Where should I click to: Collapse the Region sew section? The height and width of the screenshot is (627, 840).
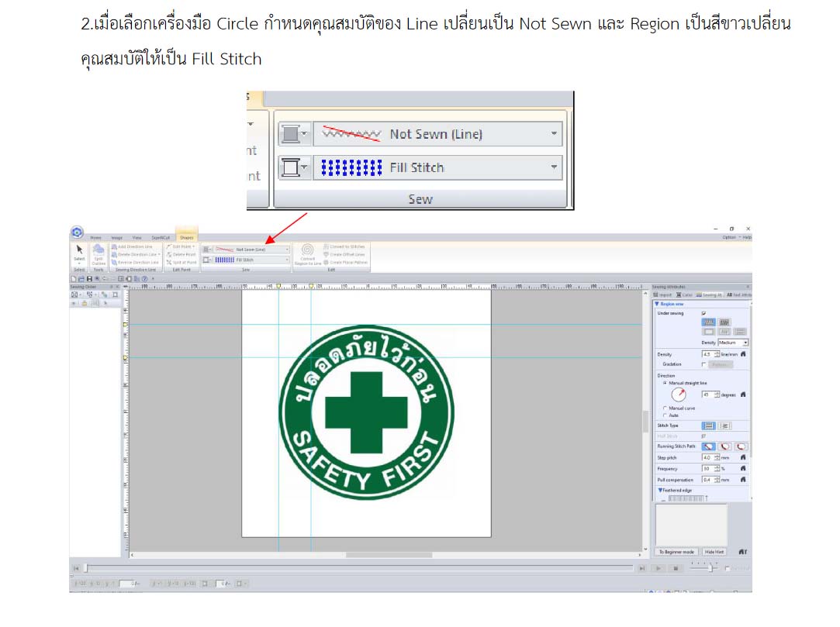657,304
